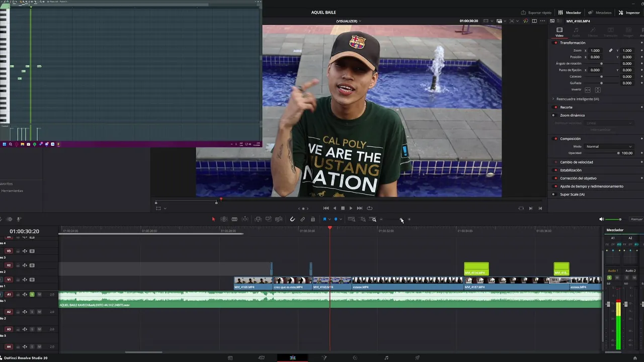Screen dimensions: 644x362
Task: Open the Video tab in Inspector
Action: coord(559,32)
